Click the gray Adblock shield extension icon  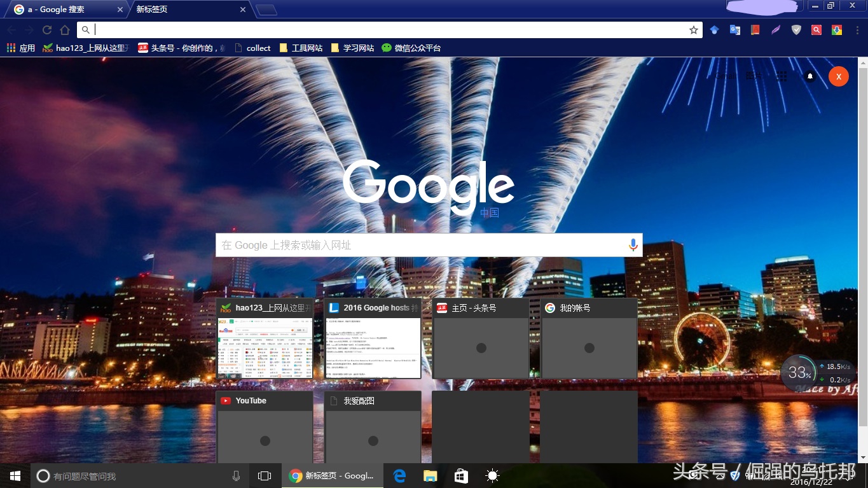point(796,30)
